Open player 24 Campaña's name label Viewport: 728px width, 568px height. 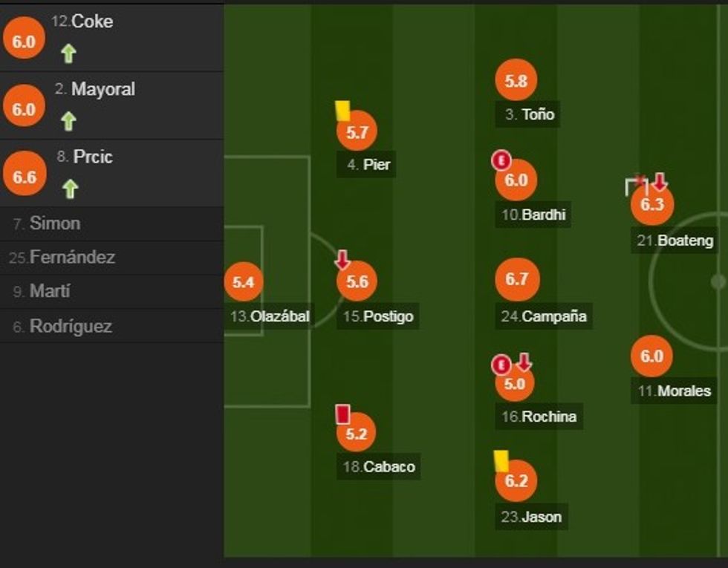pyautogui.click(x=544, y=316)
